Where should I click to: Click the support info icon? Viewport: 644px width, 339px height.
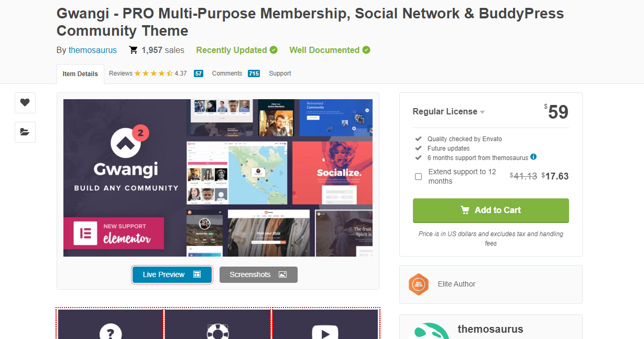point(533,157)
